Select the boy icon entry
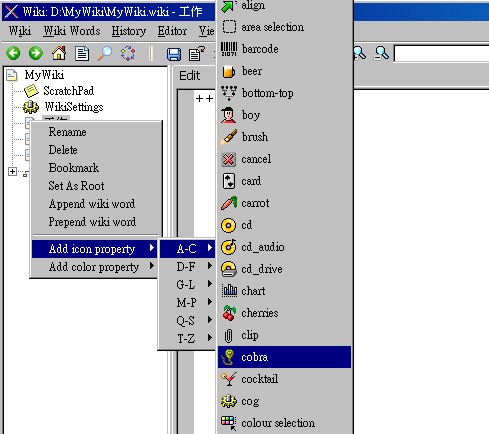The image size is (489, 434). click(285, 115)
